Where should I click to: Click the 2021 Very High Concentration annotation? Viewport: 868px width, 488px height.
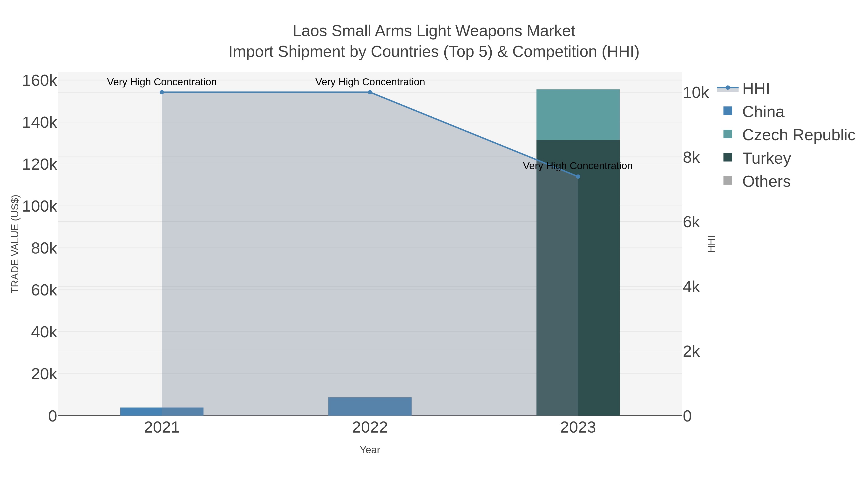pos(162,82)
